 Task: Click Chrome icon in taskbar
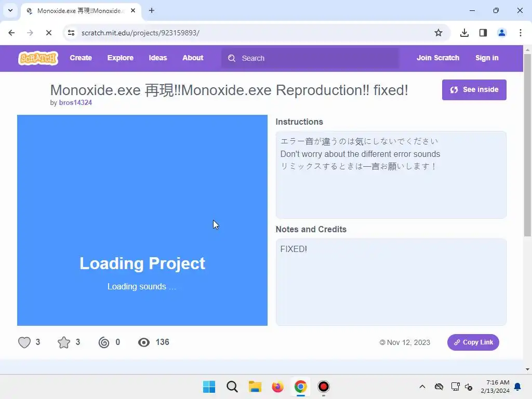pyautogui.click(x=301, y=387)
